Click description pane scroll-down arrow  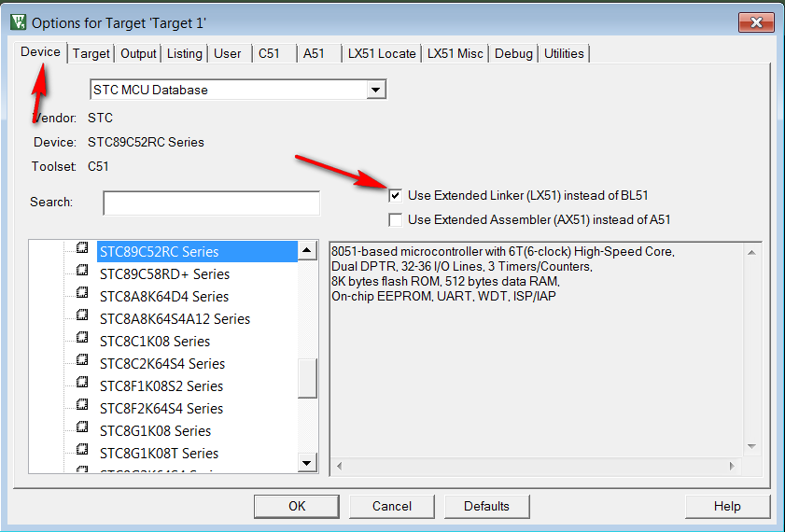751,446
